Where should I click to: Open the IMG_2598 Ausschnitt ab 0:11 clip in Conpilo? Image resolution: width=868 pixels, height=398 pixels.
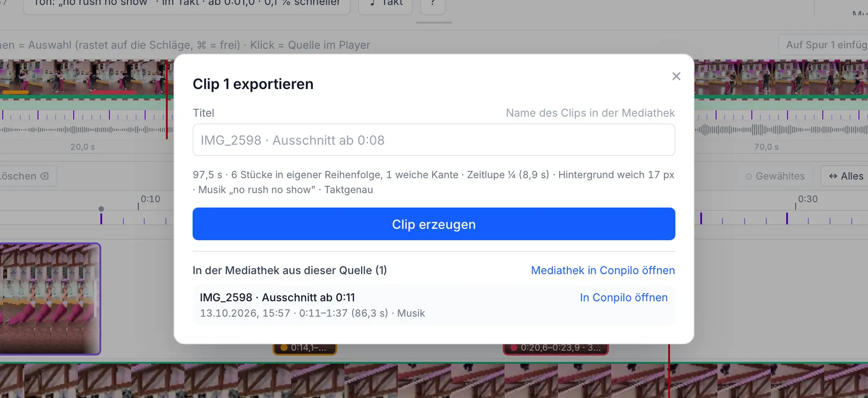[624, 298]
